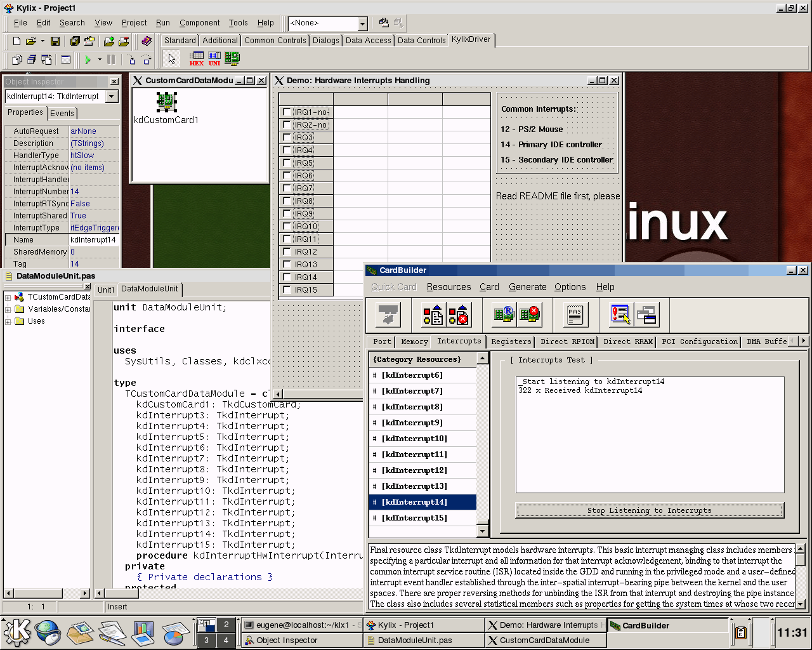Launch the web browser globe icon
The height and width of the screenshot is (650, 812).
coord(48,632)
